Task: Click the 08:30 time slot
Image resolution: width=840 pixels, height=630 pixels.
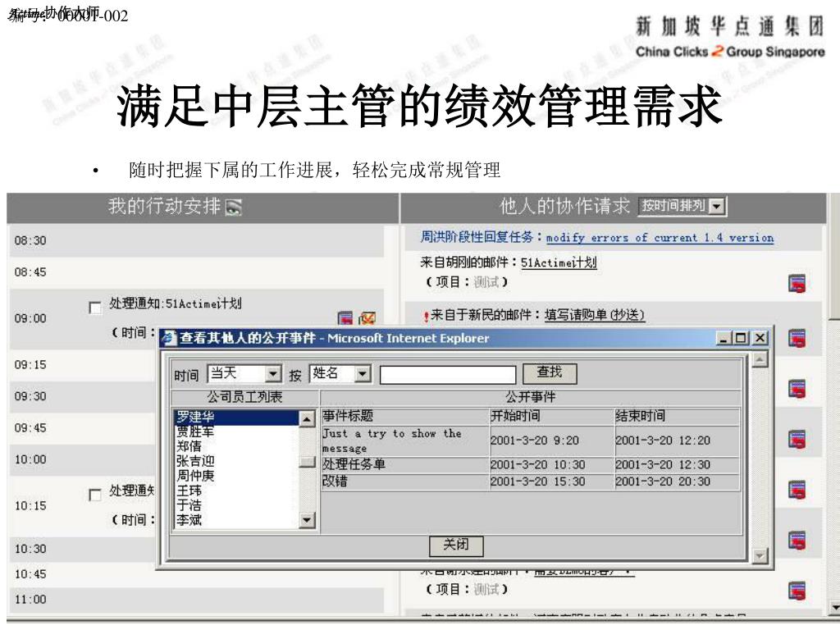Action: (196, 240)
